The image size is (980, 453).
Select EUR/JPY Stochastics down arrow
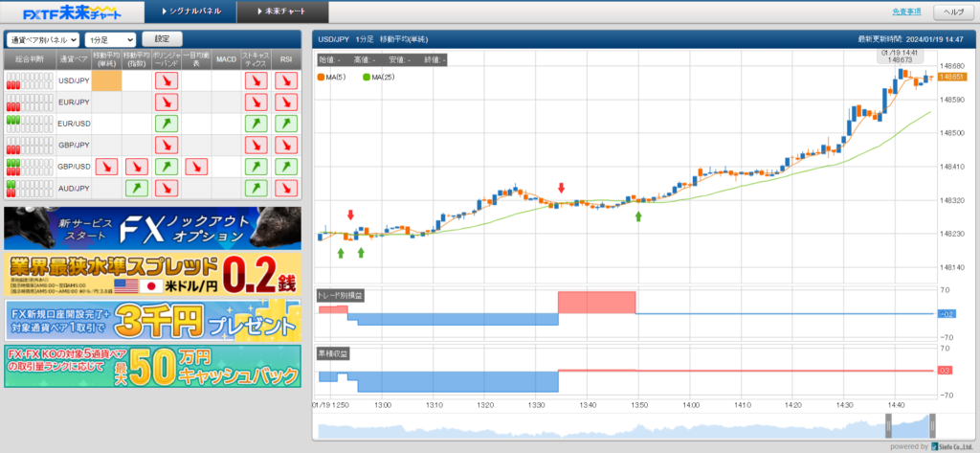256,102
